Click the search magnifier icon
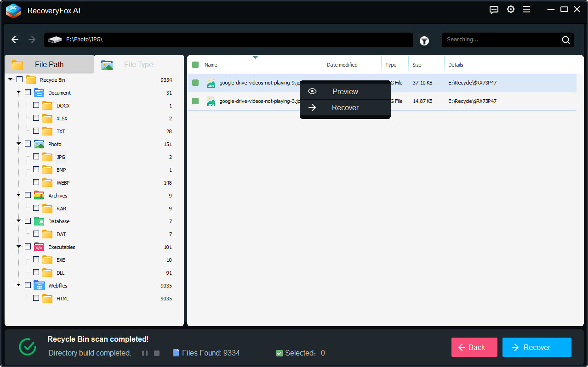Screen dimensions: 588x367 point(566,40)
